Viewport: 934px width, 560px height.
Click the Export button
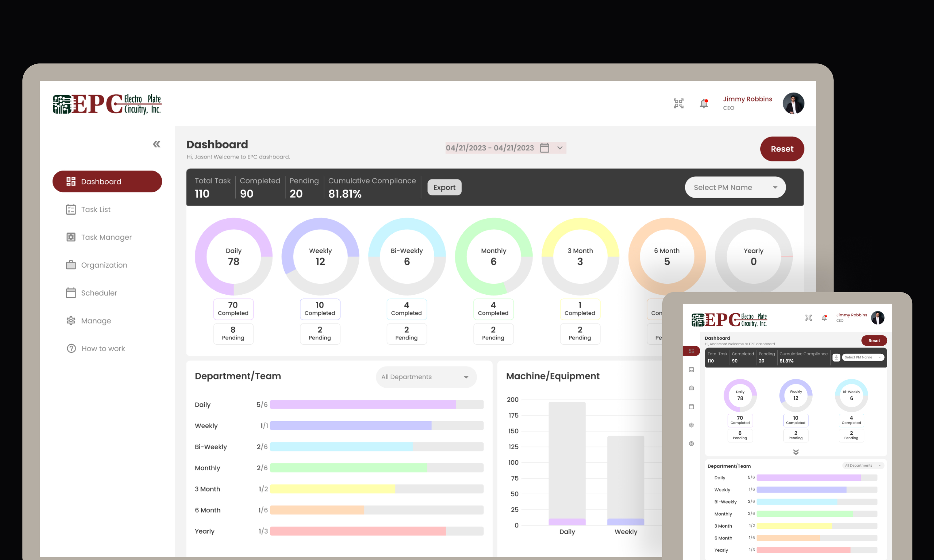click(x=444, y=188)
